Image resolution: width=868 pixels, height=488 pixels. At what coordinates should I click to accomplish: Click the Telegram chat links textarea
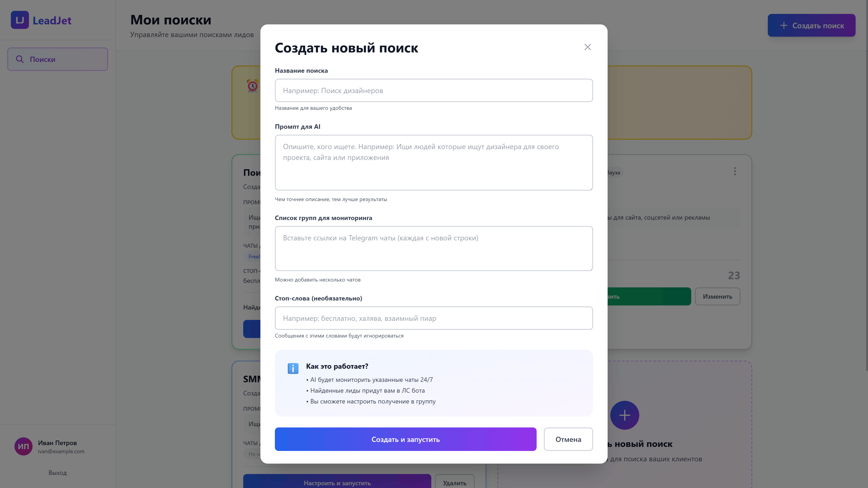tap(434, 249)
